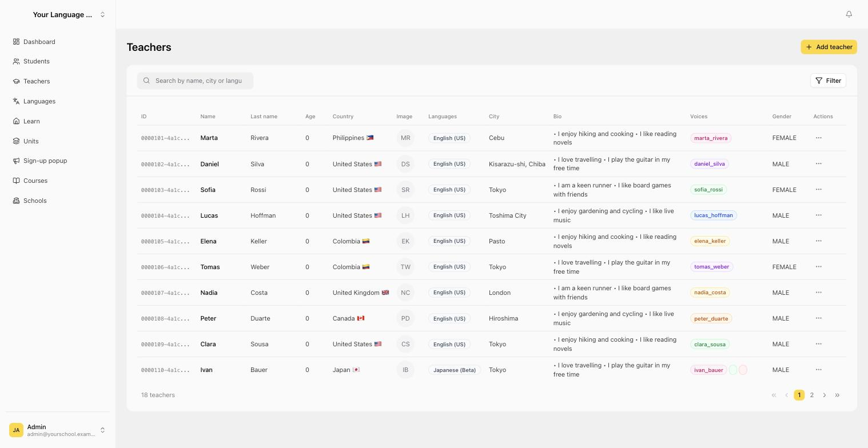Click the Japanese (Beta) language badge
This screenshot has height=448, width=868.
click(x=455, y=370)
